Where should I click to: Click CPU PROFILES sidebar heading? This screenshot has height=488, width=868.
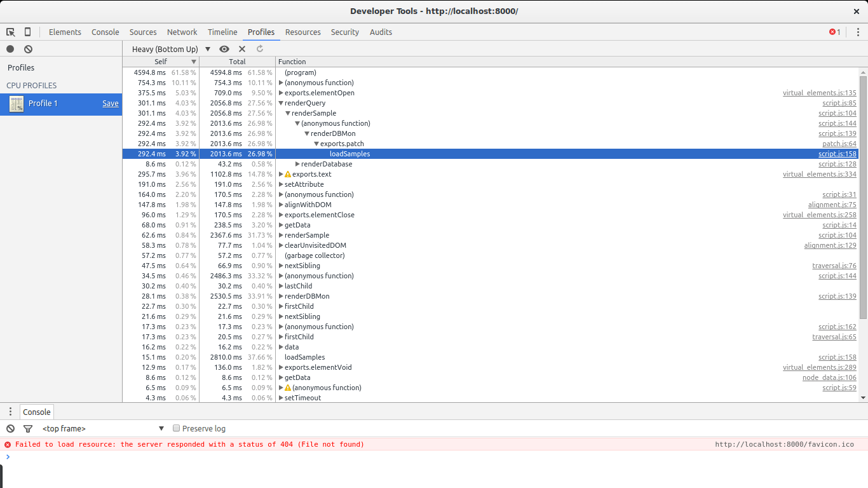click(32, 85)
